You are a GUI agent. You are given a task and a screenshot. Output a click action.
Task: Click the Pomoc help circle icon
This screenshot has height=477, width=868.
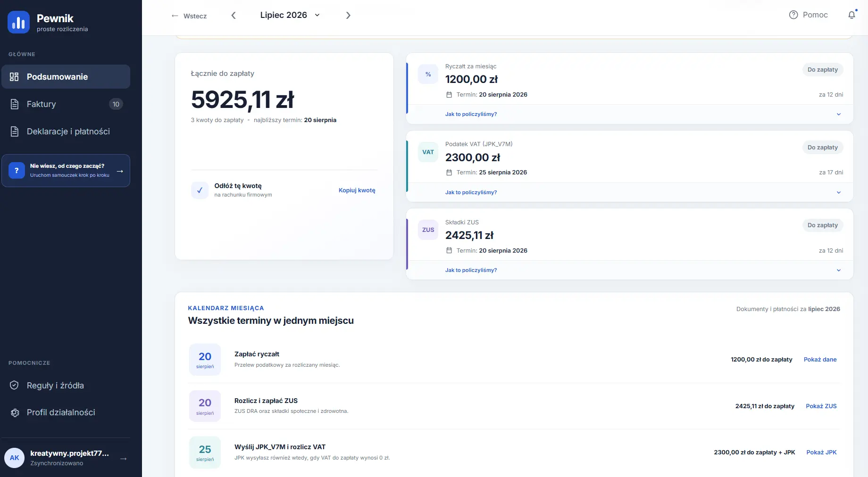793,15
